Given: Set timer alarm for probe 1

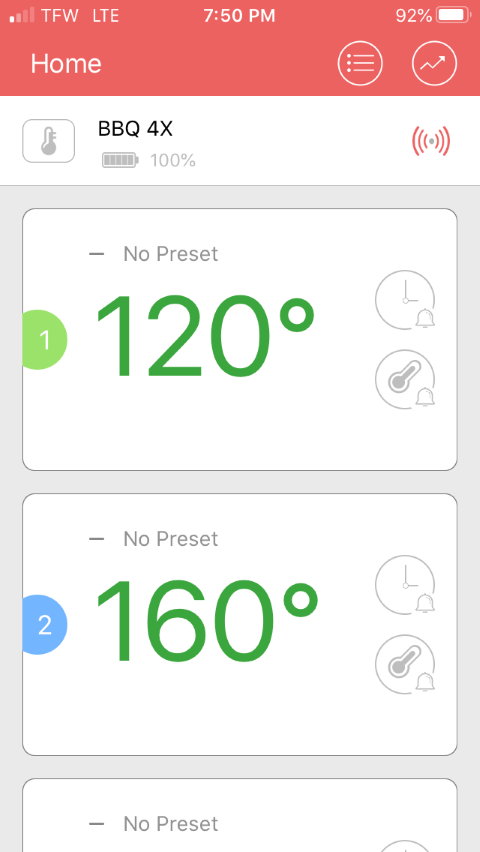Looking at the screenshot, I should (x=406, y=300).
